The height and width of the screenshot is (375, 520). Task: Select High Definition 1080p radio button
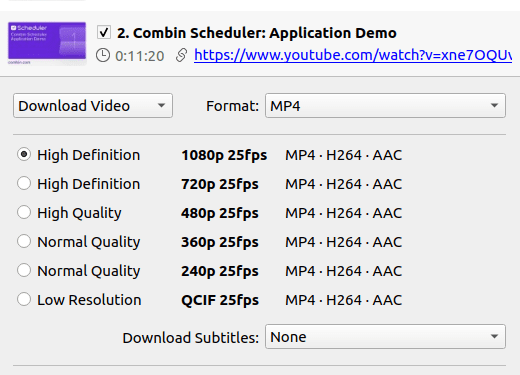(x=24, y=154)
